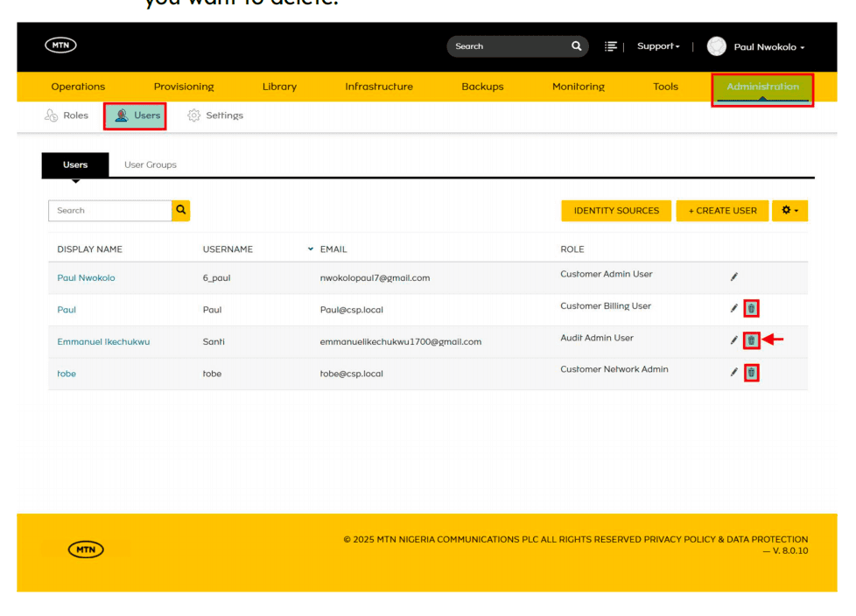
Task: Expand the Paul Nwokolo account menu
Action: coord(769,47)
